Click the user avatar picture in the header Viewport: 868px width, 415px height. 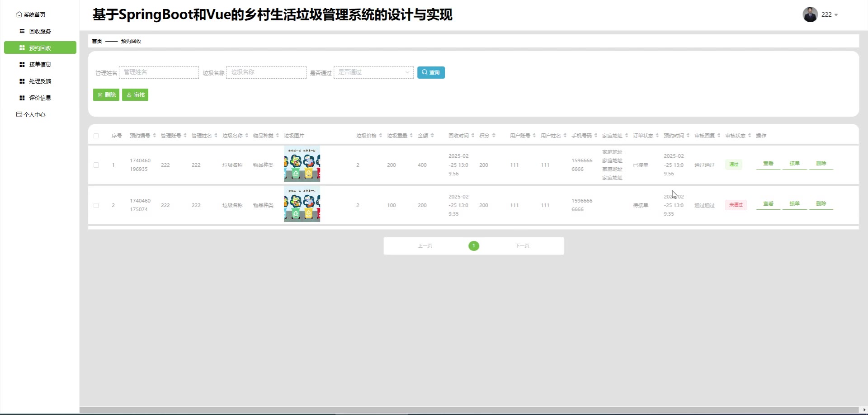pyautogui.click(x=810, y=14)
